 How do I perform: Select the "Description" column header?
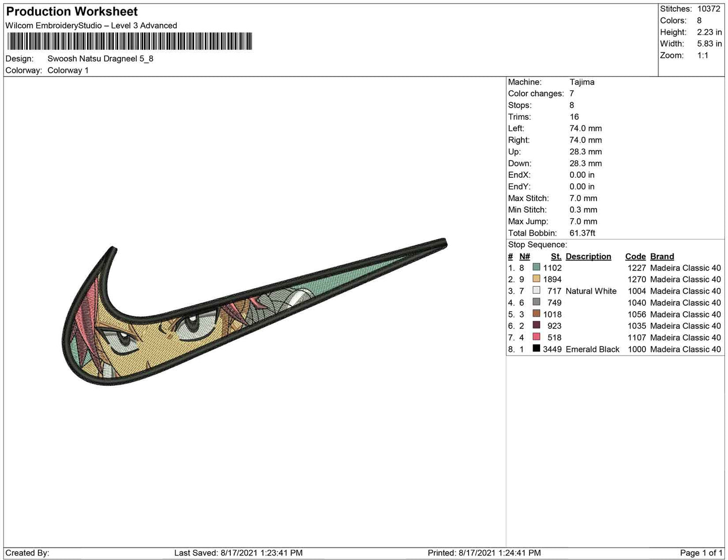click(588, 256)
